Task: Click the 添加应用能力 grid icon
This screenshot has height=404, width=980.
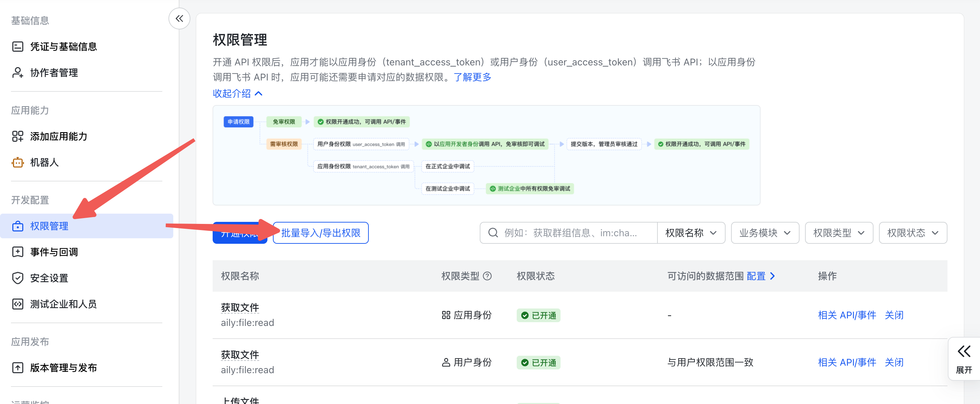Action: [17, 136]
